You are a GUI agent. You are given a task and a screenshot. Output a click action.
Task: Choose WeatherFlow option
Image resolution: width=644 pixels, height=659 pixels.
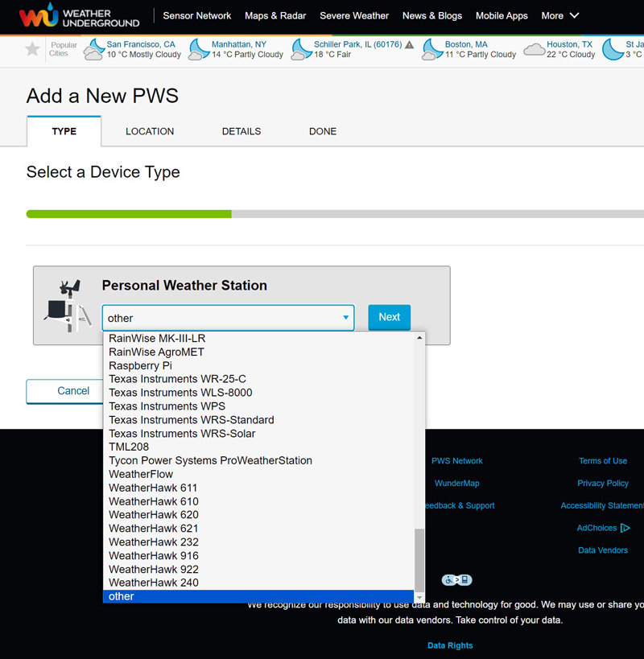[x=258, y=474]
